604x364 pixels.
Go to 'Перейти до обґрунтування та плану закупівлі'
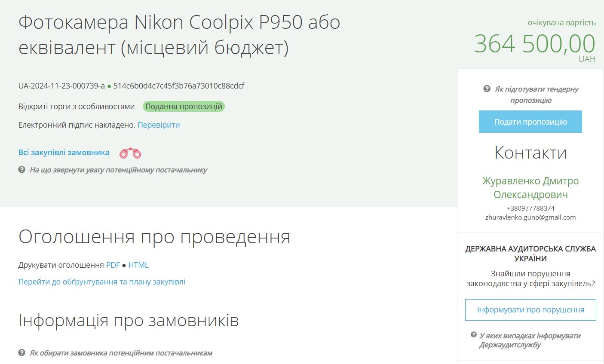click(102, 282)
